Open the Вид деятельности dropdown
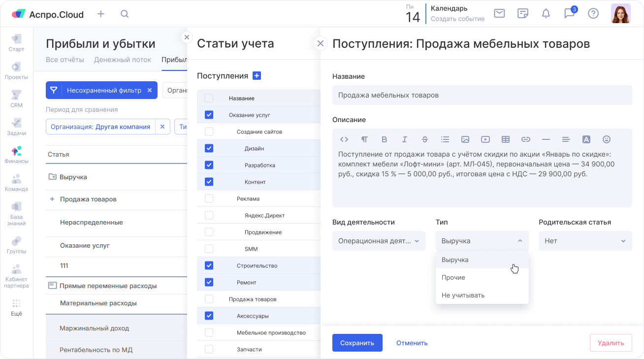644x359 pixels. [379, 241]
